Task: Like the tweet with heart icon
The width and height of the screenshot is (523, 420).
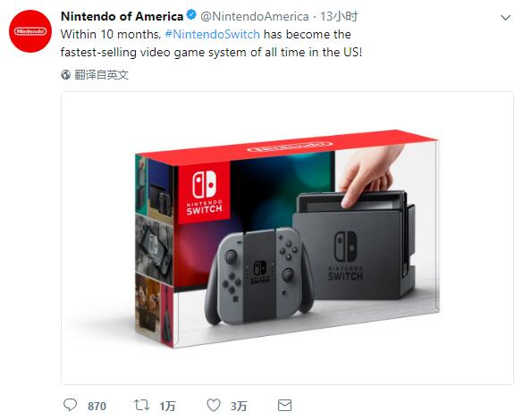Action: tap(214, 405)
